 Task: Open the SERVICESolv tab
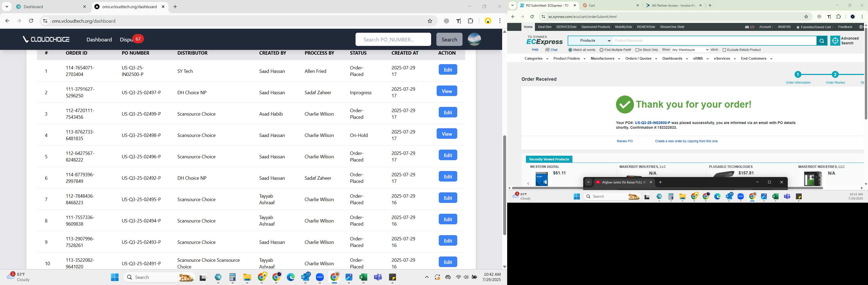click(x=566, y=27)
